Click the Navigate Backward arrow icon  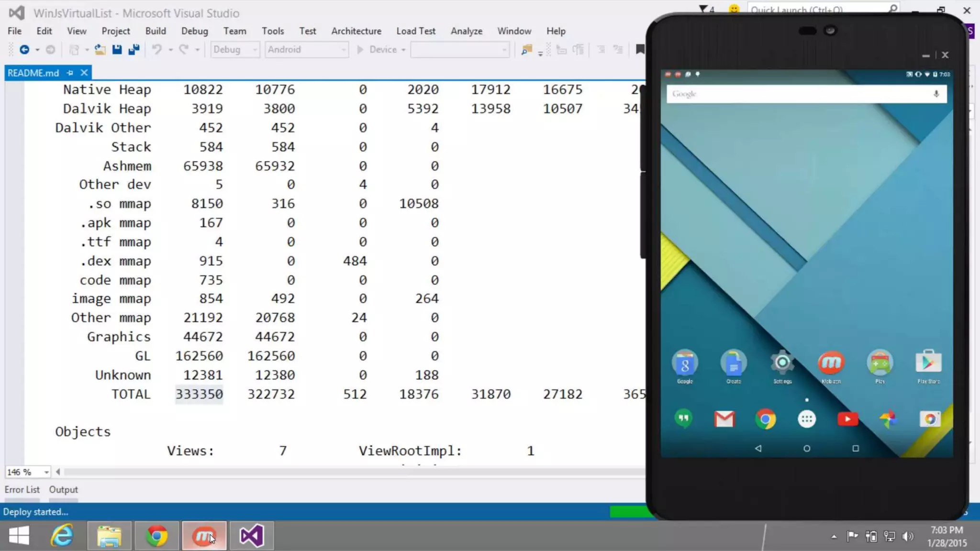pos(24,50)
